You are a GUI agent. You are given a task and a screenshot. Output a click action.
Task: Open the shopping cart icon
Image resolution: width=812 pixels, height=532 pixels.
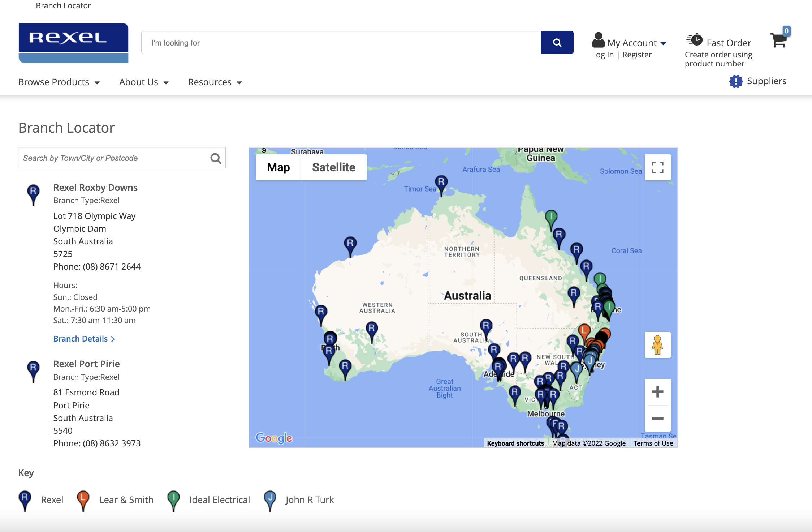[x=779, y=40]
